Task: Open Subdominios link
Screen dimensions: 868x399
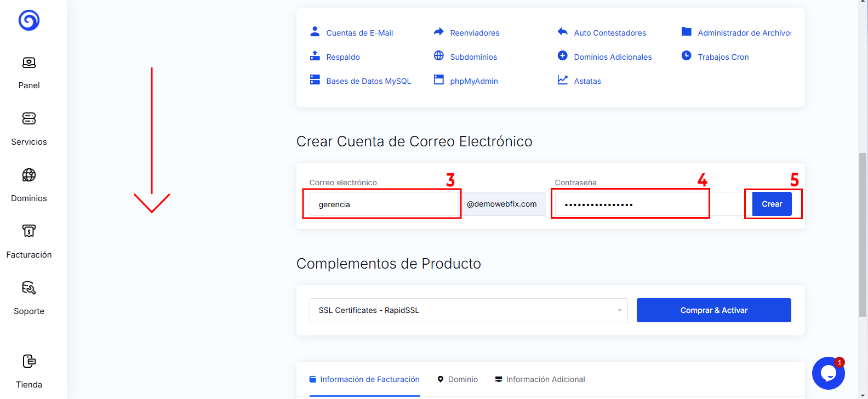Action: 473,57
